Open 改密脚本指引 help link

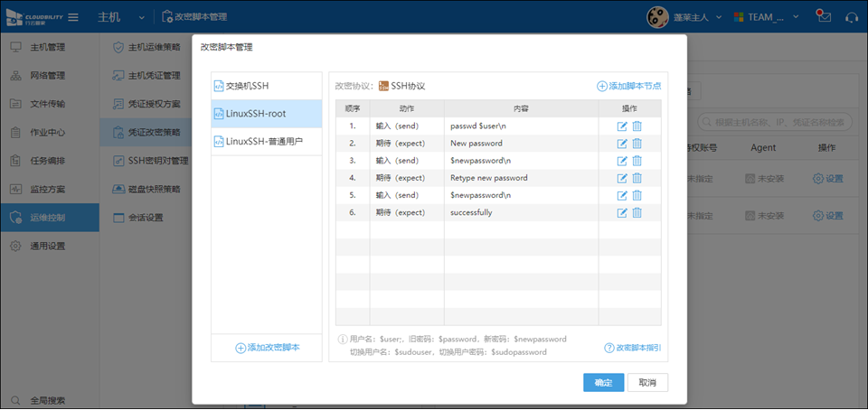tap(632, 348)
